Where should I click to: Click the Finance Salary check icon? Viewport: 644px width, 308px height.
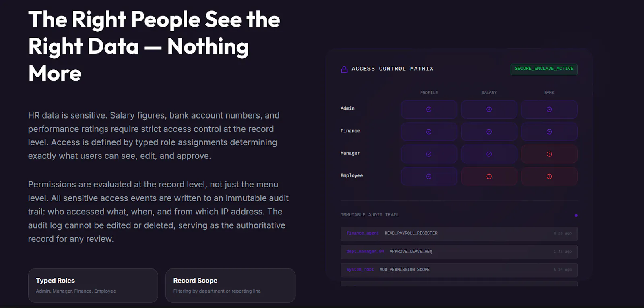(x=489, y=132)
